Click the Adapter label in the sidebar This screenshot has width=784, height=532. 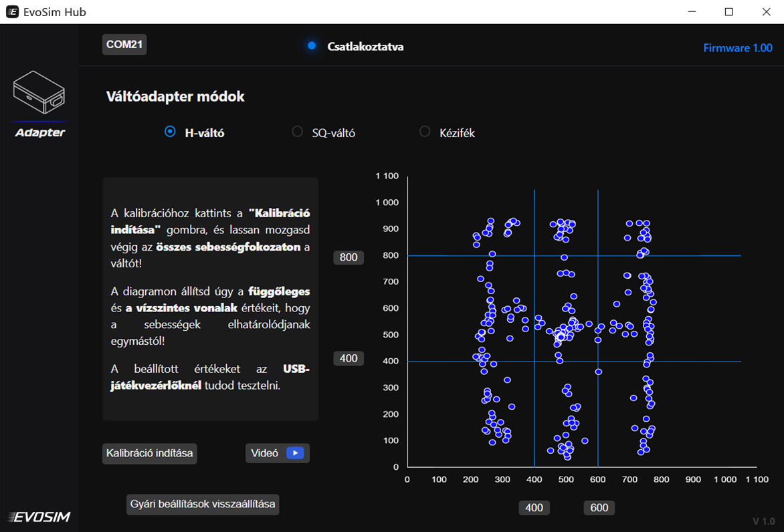click(x=40, y=132)
